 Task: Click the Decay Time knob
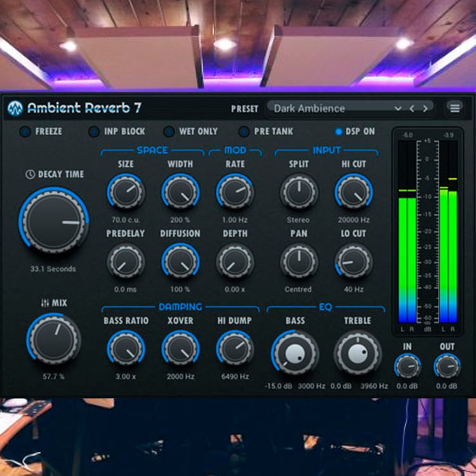[54, 221]
